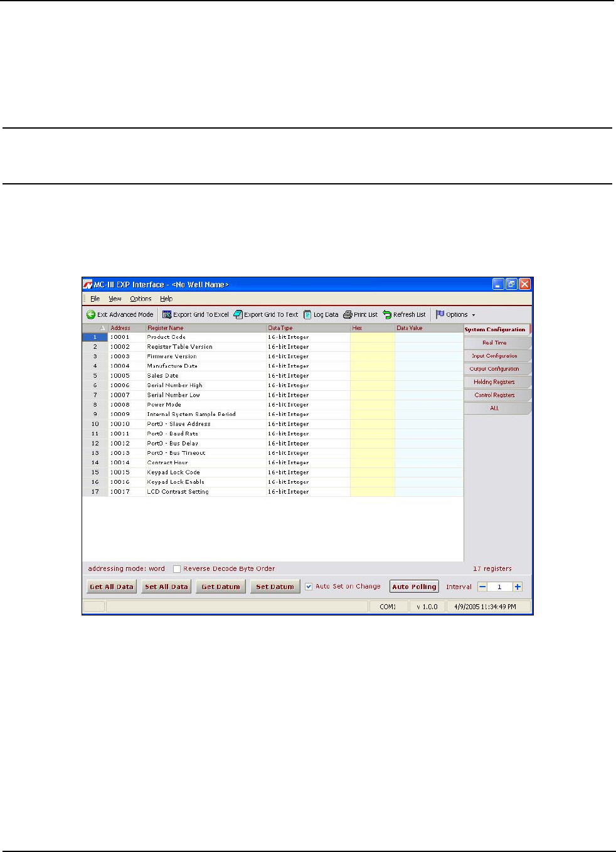
Task: Select the Keypad Lock Code row
Action: pos(273,472)
